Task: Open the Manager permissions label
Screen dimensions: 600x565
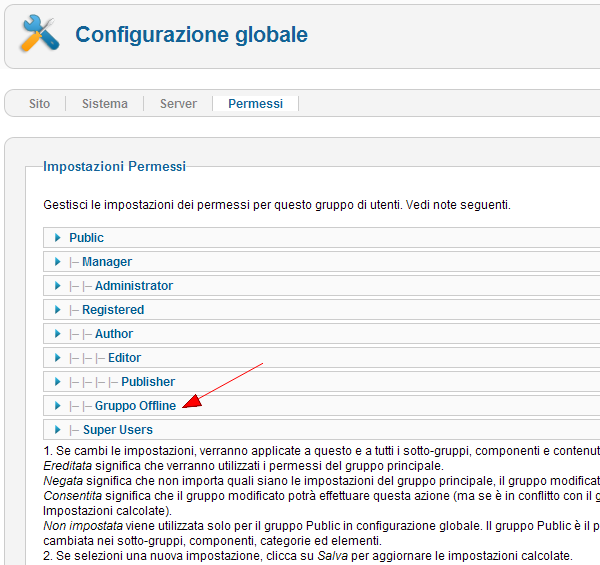Action: click(x=107, y=262)
